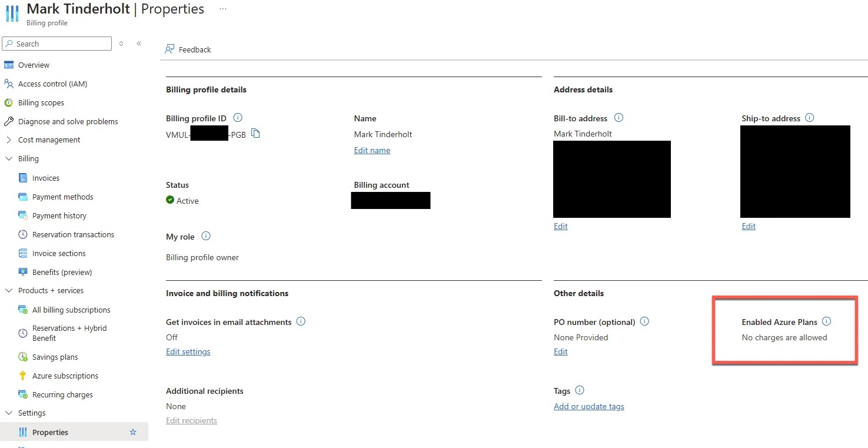Screen dimensions: 868x448
Task: Click info icon beside Bill-to address
Action: 618,118
